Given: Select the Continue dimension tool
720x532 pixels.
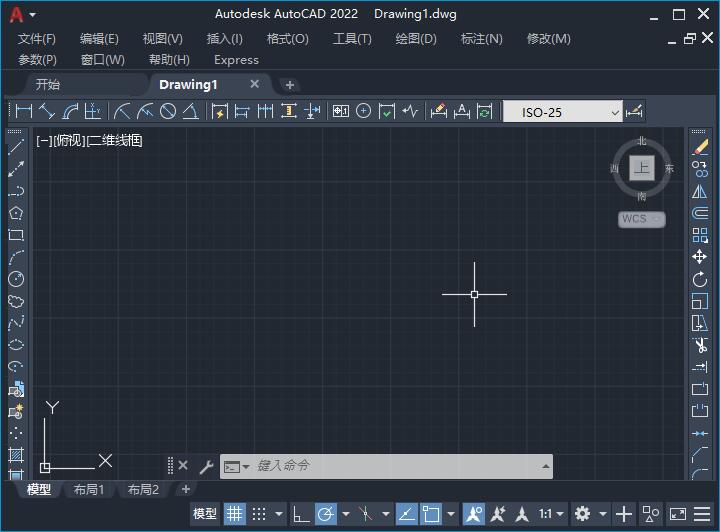Looking at the screenshot, I should (x=265, y=112).
